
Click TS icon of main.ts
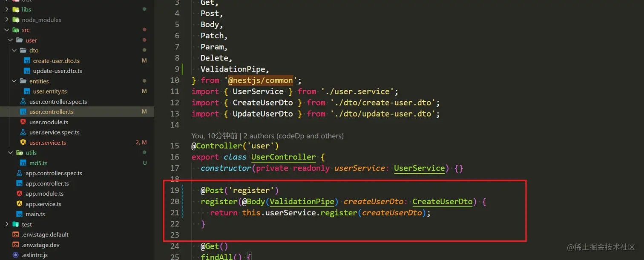click(x=19, y=214)
